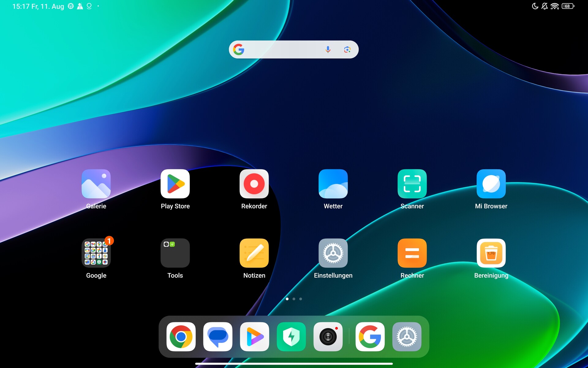Launch the Play Store
This screenshot has width=588, height=368.
coord(175,184)
